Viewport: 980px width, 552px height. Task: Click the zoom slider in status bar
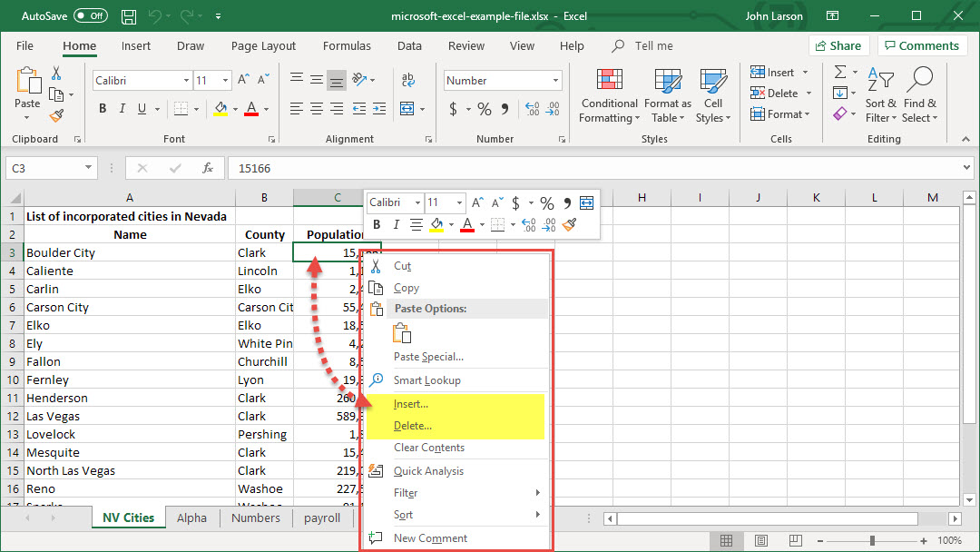click(872, 540)
